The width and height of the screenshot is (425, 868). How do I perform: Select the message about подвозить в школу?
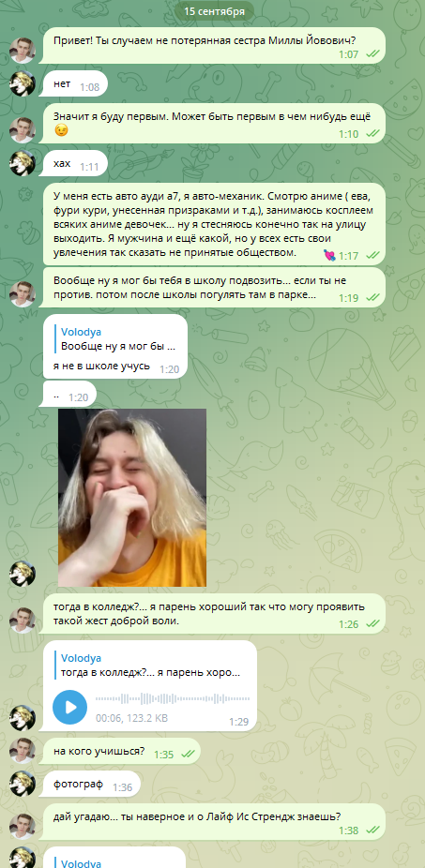(x=214, y=288)
